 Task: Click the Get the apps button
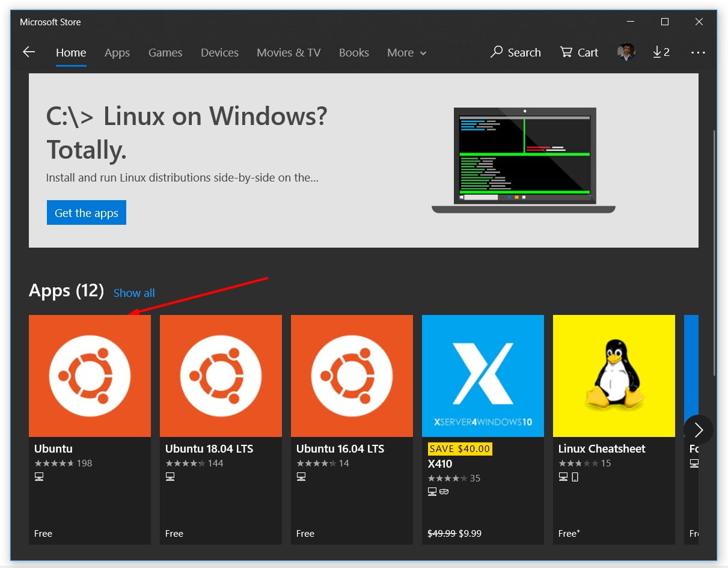(x=87, y=213)
